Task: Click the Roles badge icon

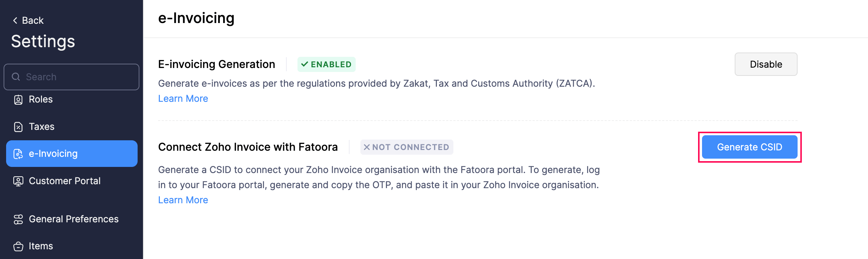Action: click(x=18, y=100)
